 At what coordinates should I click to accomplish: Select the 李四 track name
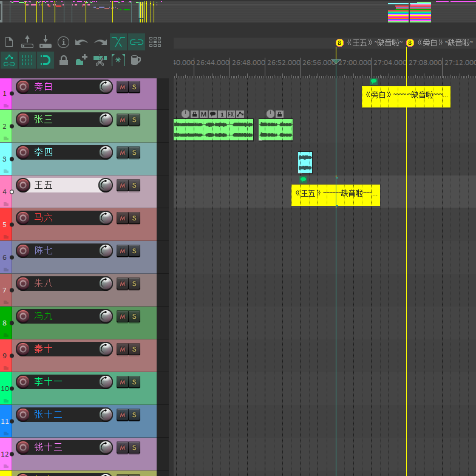(44, 152)
